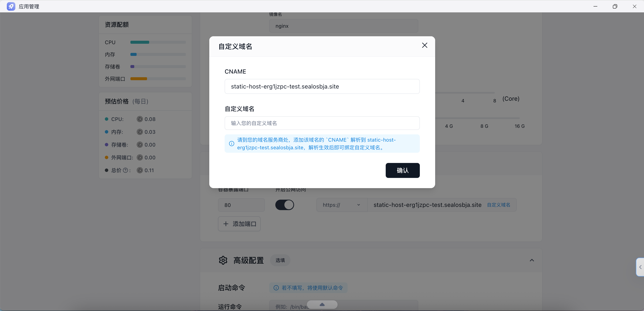The image size is (644, 311).
Task: Click inside the CNAME text field
Action: click(x=322, y=86)
